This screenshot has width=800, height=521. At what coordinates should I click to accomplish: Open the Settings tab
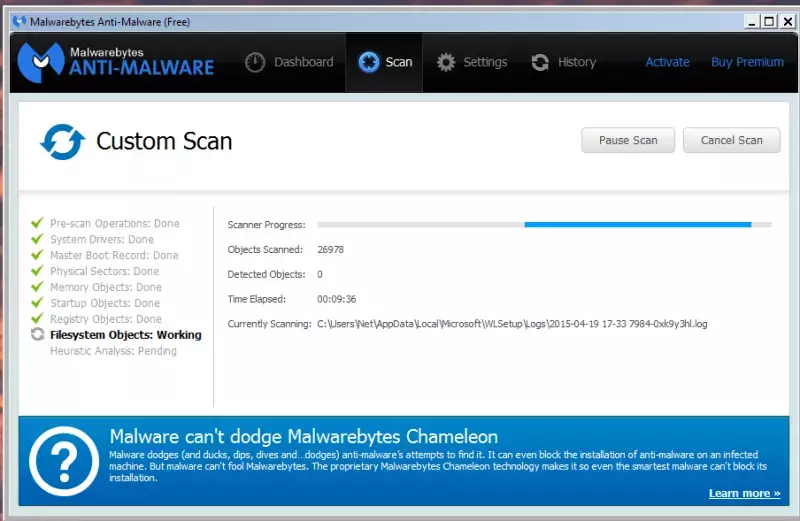(472, 62)
